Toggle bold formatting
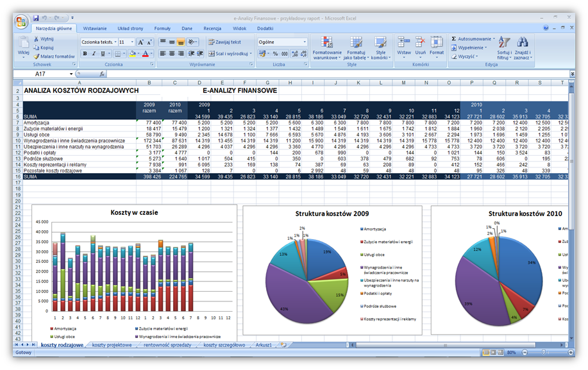Image resolution: width=588 pixels, height=370 pixels. click(x=85, y=54)
